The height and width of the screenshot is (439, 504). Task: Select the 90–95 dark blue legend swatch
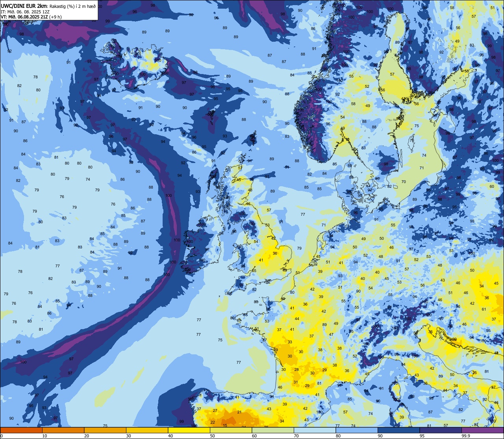tap(398, 430)
